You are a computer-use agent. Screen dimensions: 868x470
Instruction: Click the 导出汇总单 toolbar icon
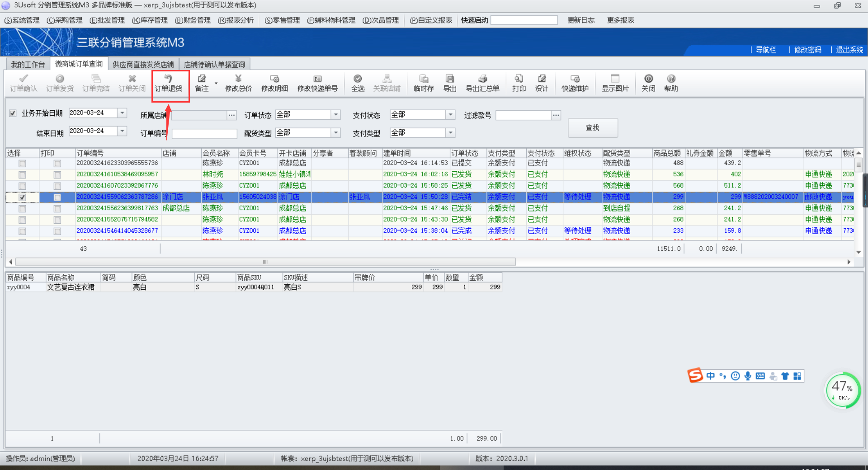[482, 83]
